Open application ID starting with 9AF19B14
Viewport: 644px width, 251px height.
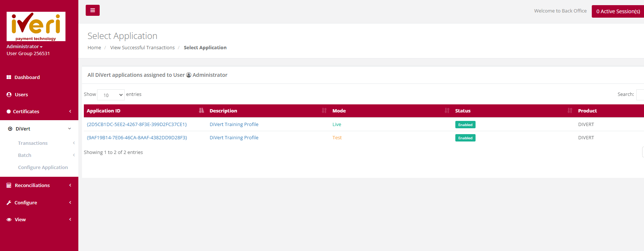point(137,138)
